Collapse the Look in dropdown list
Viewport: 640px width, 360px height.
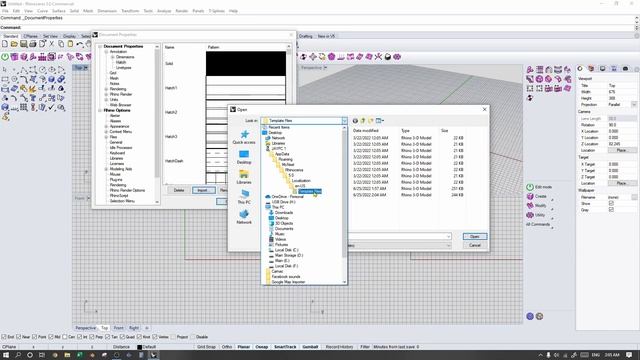344,121
